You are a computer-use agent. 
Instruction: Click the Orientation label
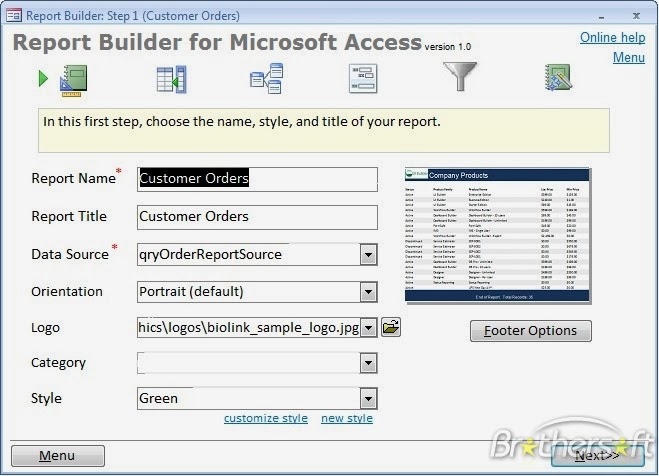coord(67,292)
